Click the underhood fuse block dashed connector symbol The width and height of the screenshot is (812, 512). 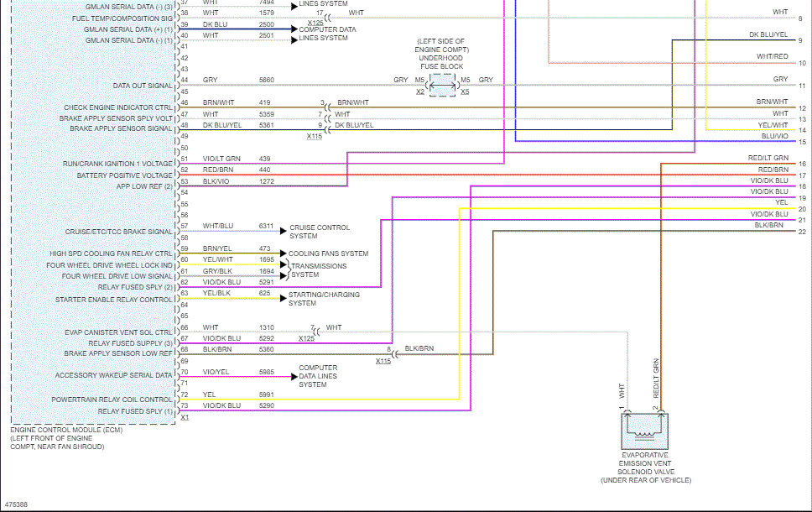point(442,84)
